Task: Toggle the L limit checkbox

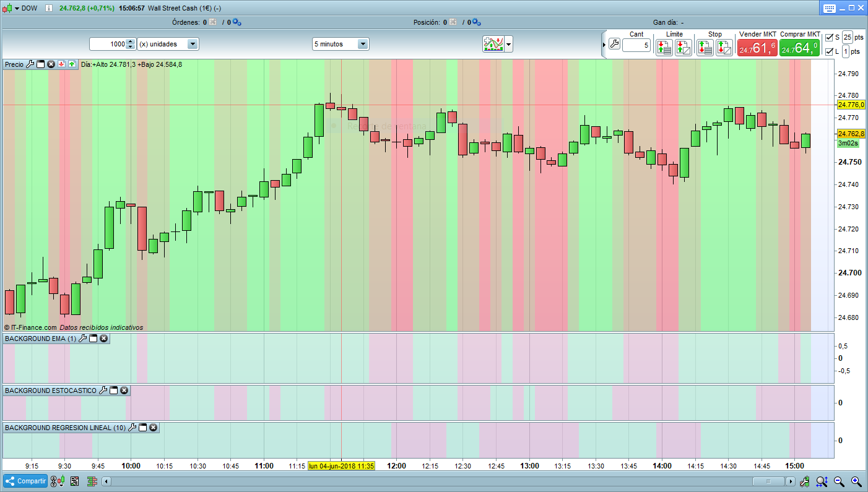Action: (x=830, y=51)
